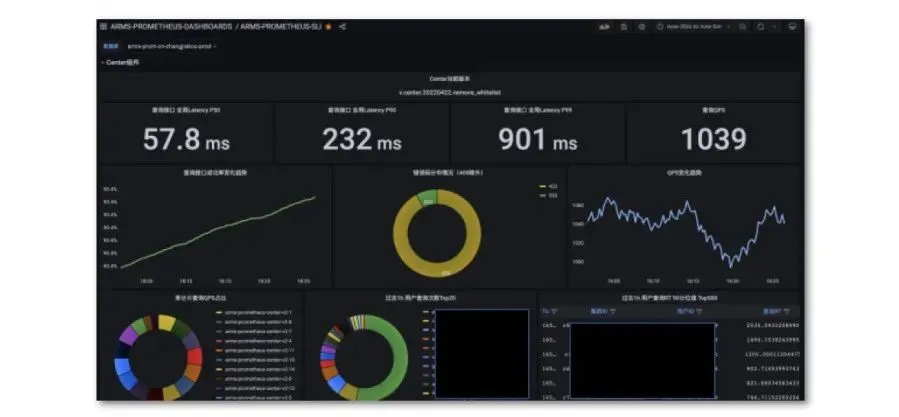Sort table by 集群ID column header
899x417 pixels.
coord(598,311)
